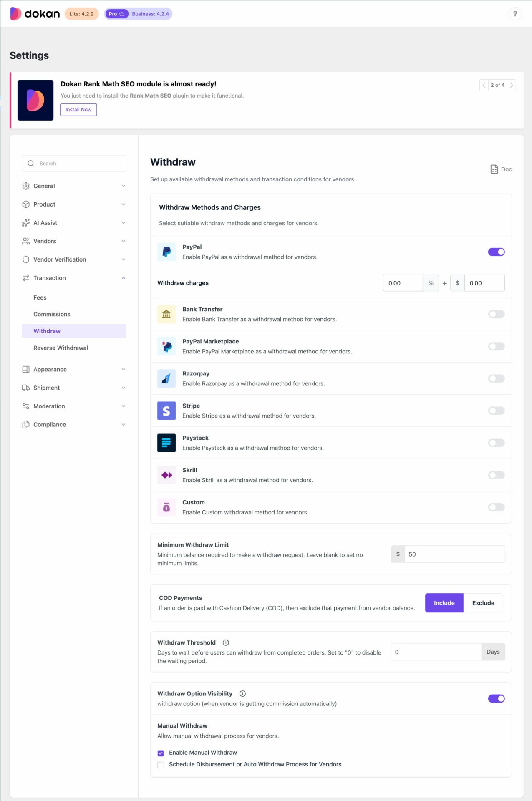The width and height of the screenshot is (532, 801).
Task: Select Exclude for COD Payments
Action: (483, 603)
